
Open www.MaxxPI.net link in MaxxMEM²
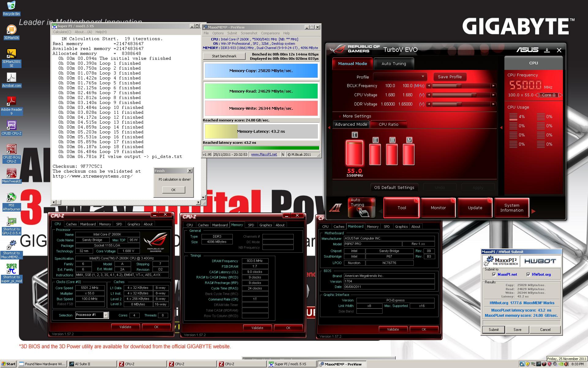click(x=264, y=154)
